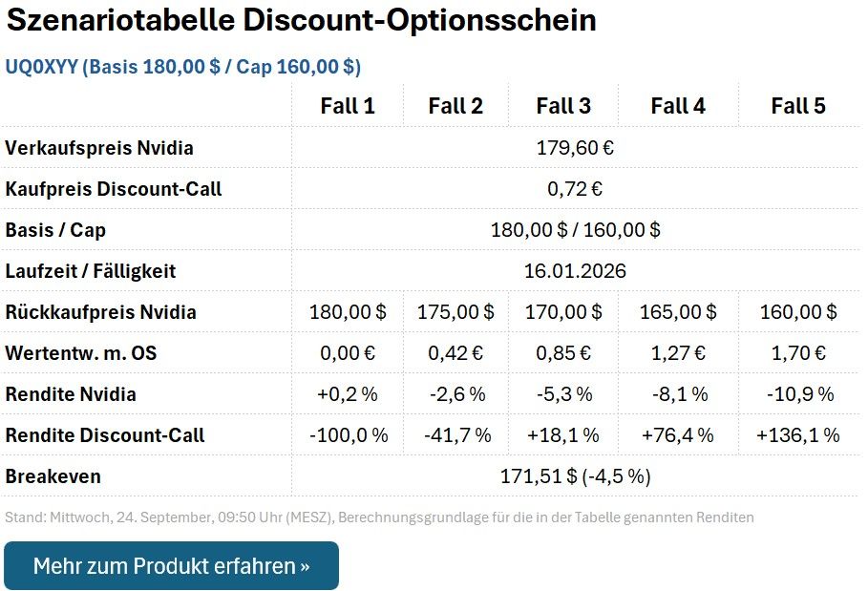Viewport: 868px width, 591px height.
Task: Click the 175,00 $ buyback price cell
Action: pos(455,312)
